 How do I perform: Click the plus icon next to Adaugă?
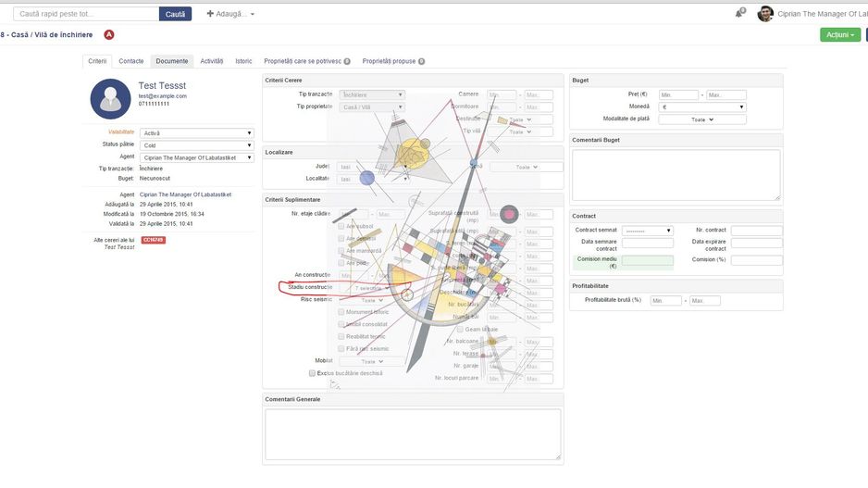[210, 14]
